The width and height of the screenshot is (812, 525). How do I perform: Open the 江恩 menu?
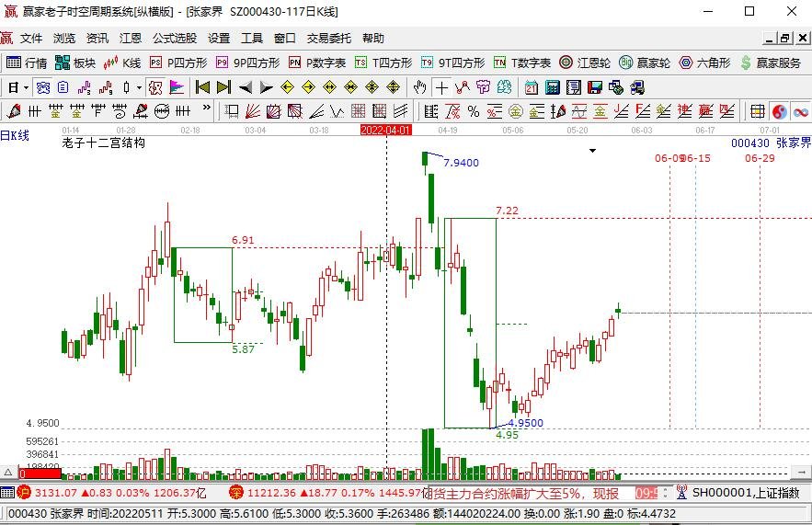click(131, 39)
